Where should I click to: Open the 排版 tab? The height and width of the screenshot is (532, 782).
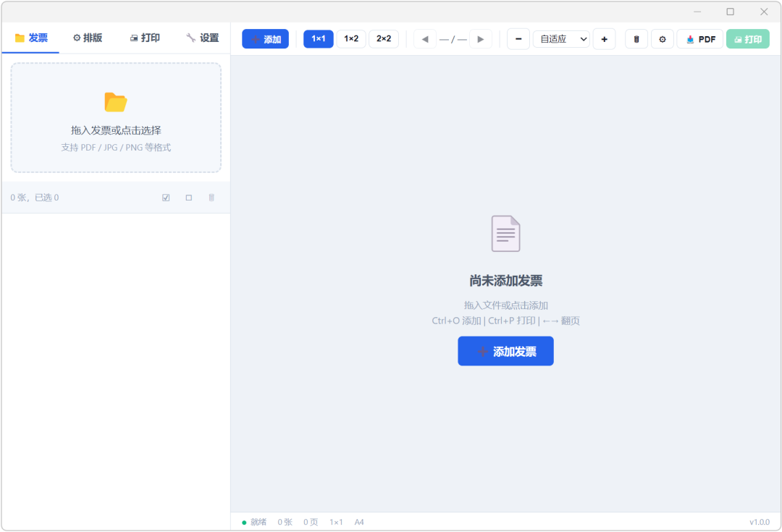click(x=88, y=38)
